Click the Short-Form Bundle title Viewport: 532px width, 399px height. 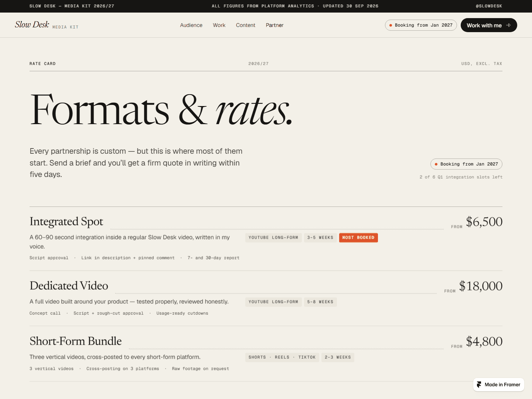click(76, 341)
